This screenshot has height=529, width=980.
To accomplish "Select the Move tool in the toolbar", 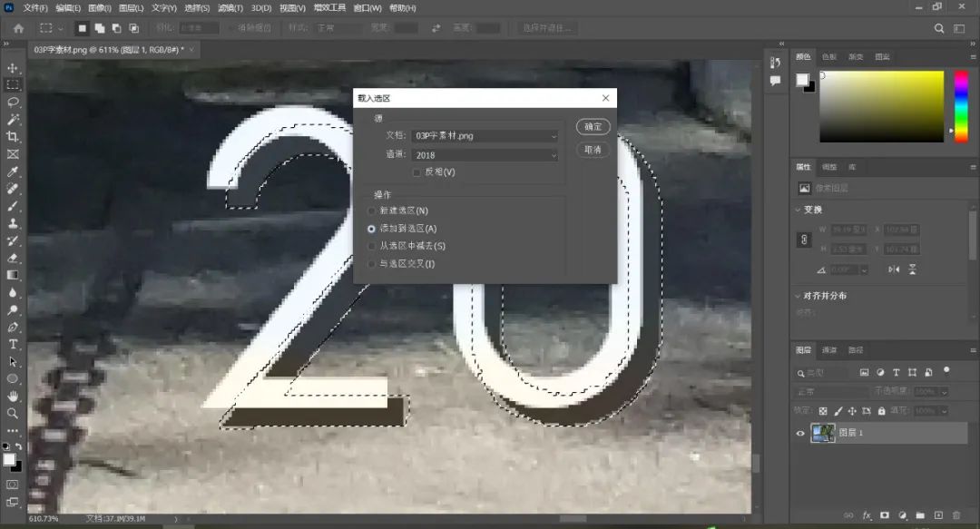I will pyautogui.click(x=13, y=68).
